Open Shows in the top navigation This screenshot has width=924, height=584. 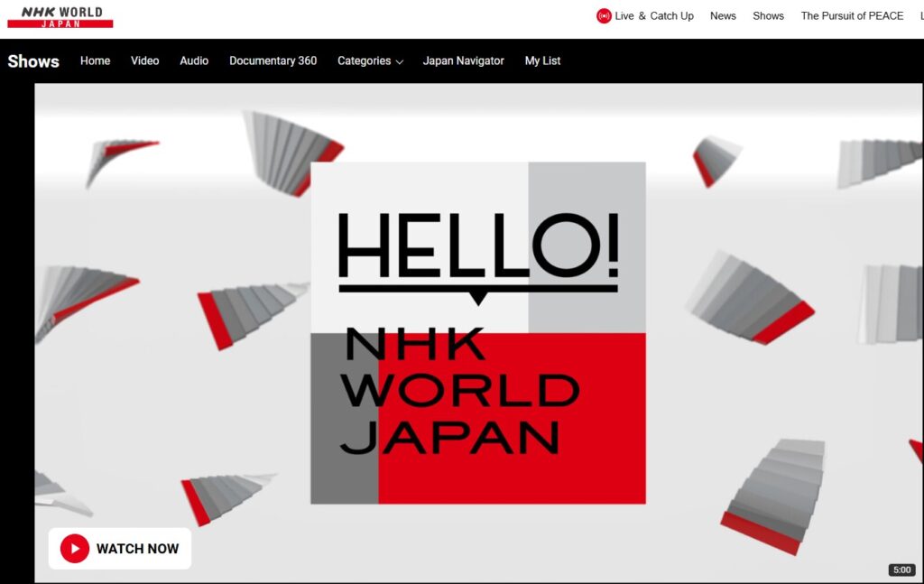click(768, 16)
